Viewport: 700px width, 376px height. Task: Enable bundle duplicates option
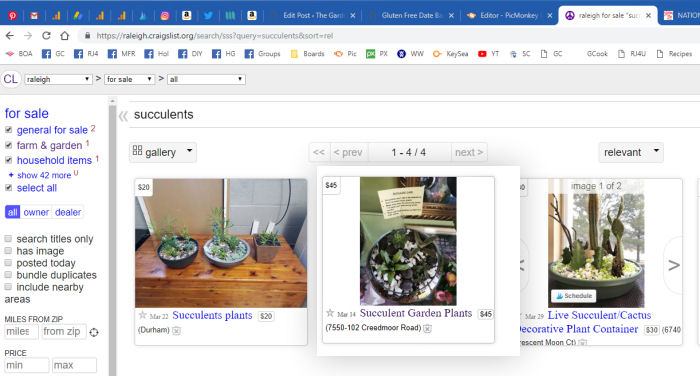point(8,275)
